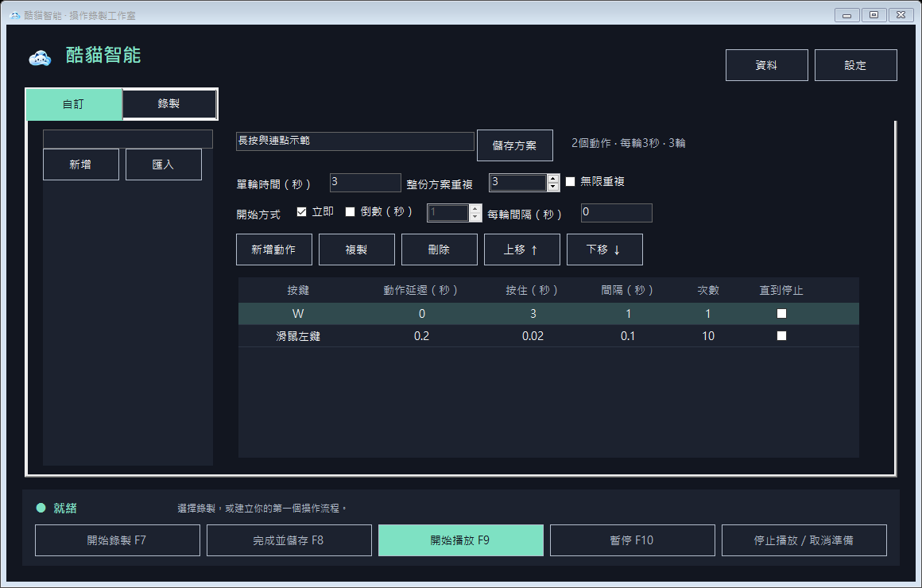Switch to the 自訂 tab
Viewport: 922px width, 588px height.
74,104
